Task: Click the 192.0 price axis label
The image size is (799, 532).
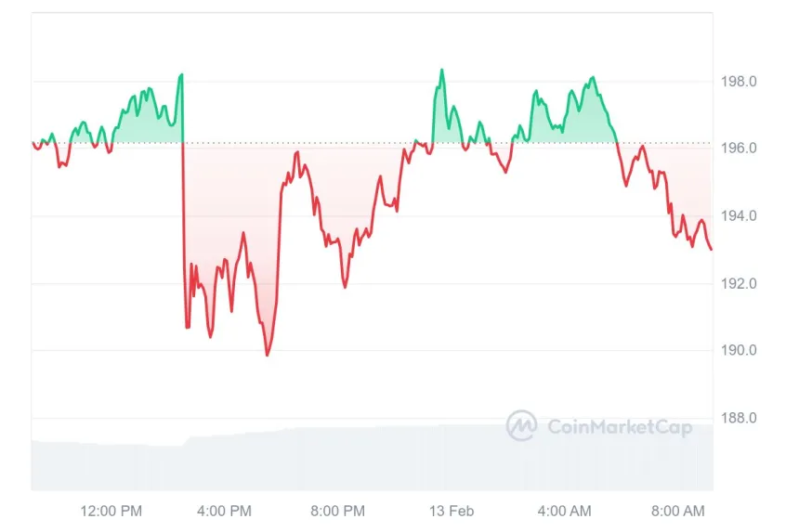Action: [740, 283]
